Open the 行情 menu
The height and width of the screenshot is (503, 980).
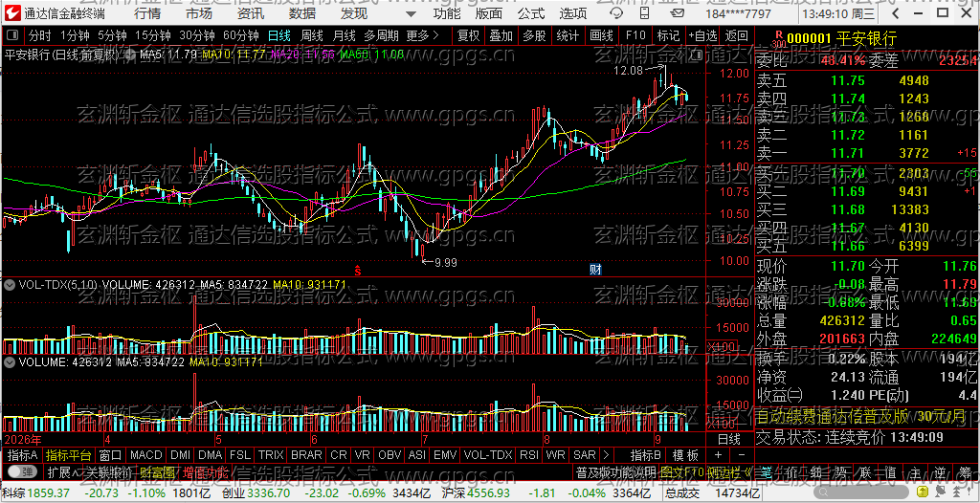146,13
